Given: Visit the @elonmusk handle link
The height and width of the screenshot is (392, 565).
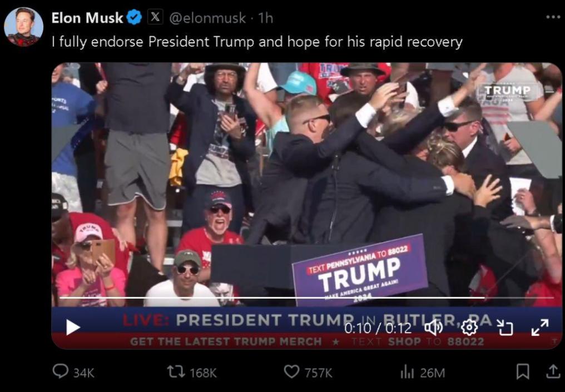Looking at the screenshot, I should (207, 18).
